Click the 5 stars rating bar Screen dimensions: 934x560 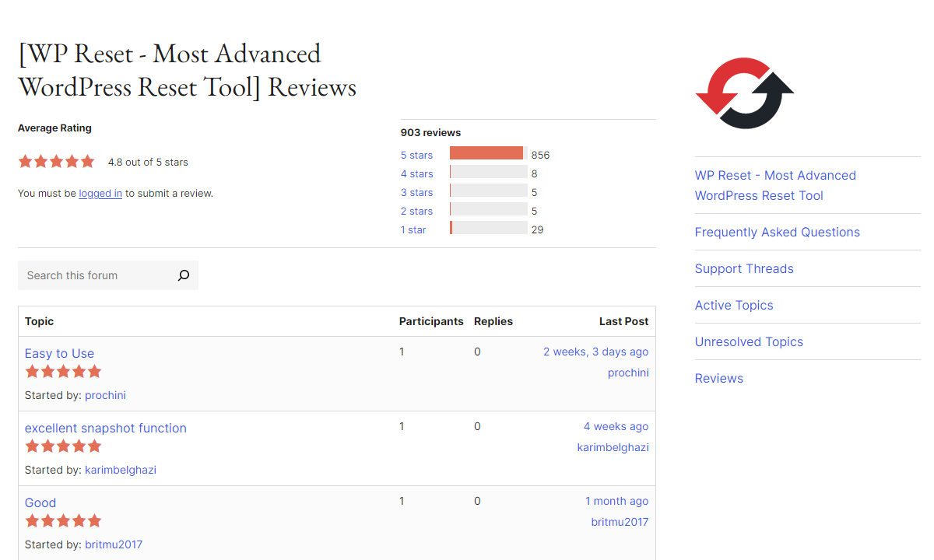(x=488, y=153)
